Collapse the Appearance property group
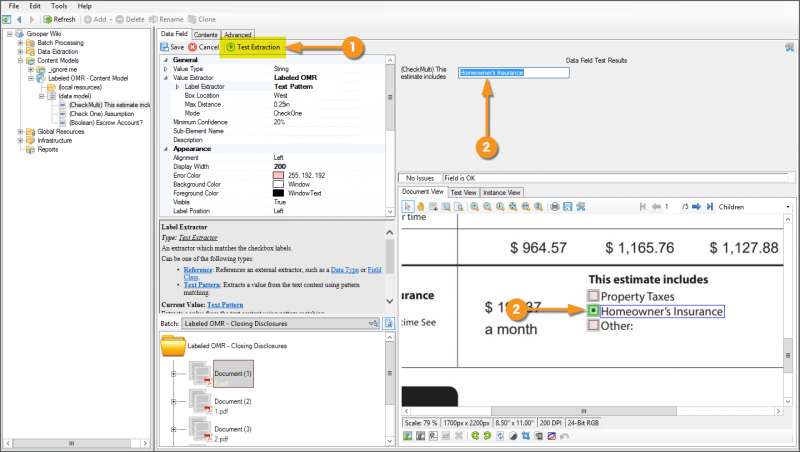 [165, 149]
